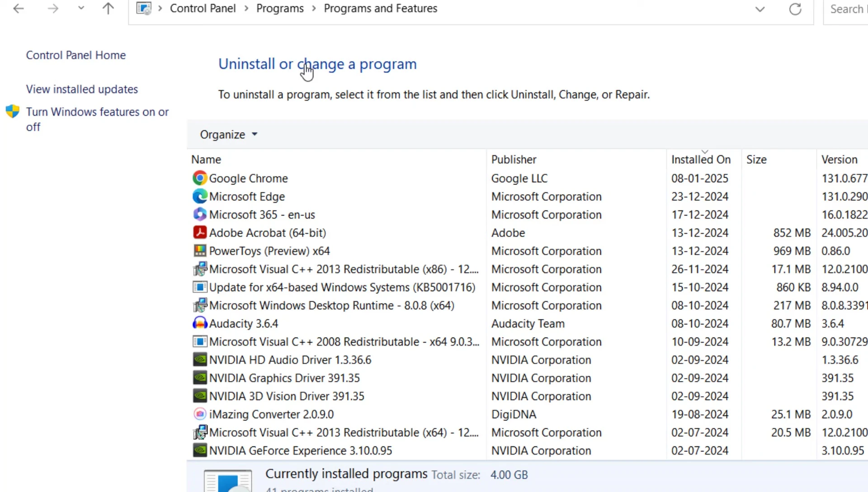The width and height of the screenshot is (868, 492).
Task: Click the 852 MB size cell
Action: [x=792, y=232]
